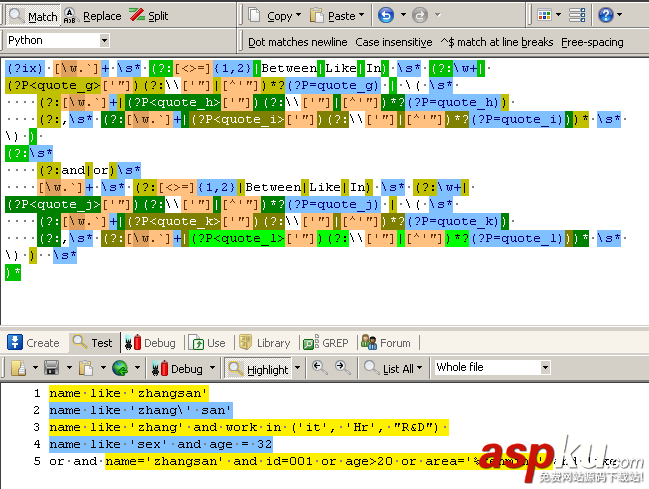Screen dimensions: 649x489
Task: Open the Python flavor combo box
Action: point(58,41)
